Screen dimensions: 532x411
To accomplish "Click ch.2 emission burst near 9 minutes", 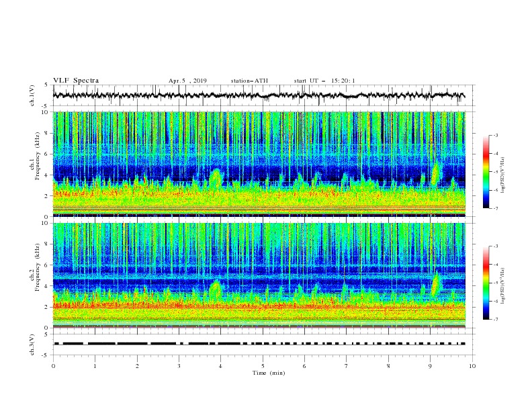I will point(435,285).
